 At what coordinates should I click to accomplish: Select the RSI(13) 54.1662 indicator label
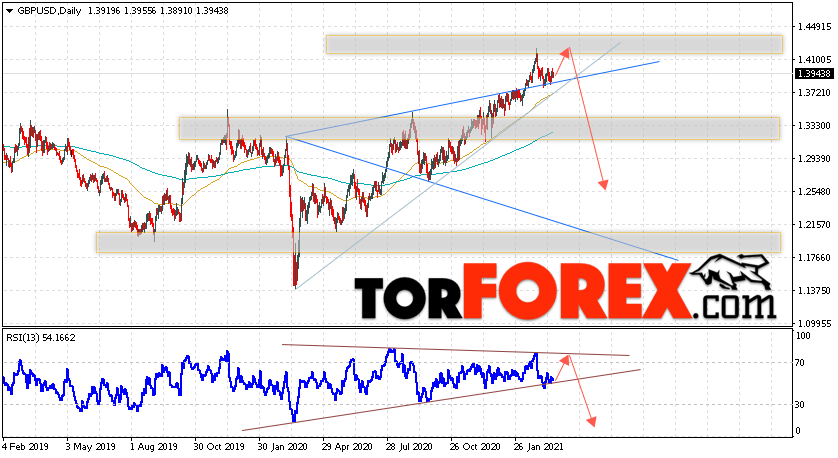point(41,338)
